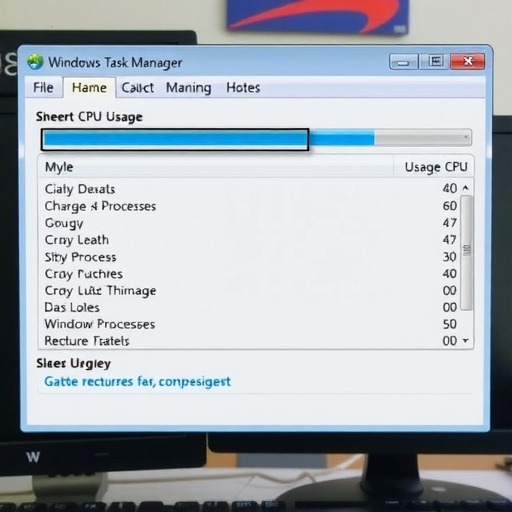Open the Gatte rectures link
Image resolution: width=512 pixels, height=512 pixels.
(137, 382)
